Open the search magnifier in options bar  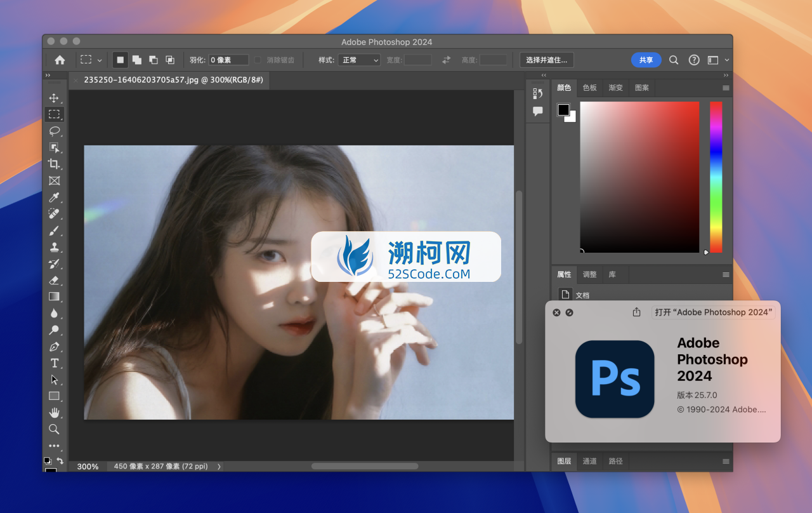click(x=674, y=60)
